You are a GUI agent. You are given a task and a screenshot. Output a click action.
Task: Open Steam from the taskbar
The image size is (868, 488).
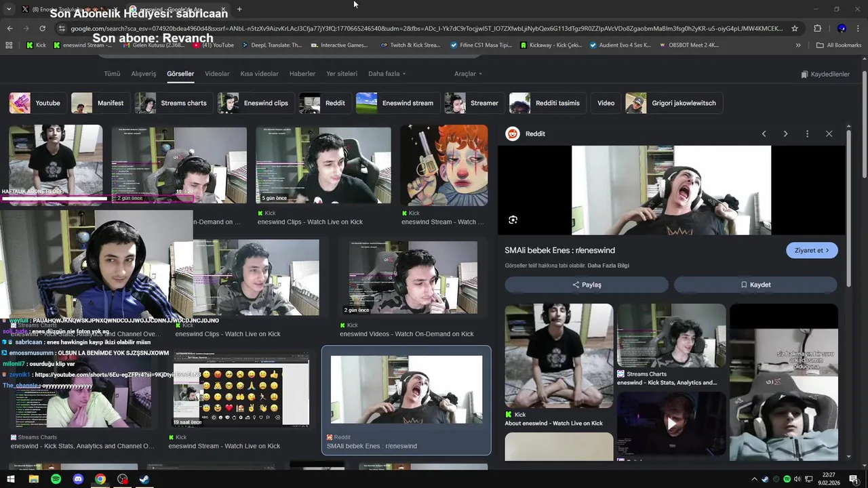pyautogui.click(x=144, y=479)
